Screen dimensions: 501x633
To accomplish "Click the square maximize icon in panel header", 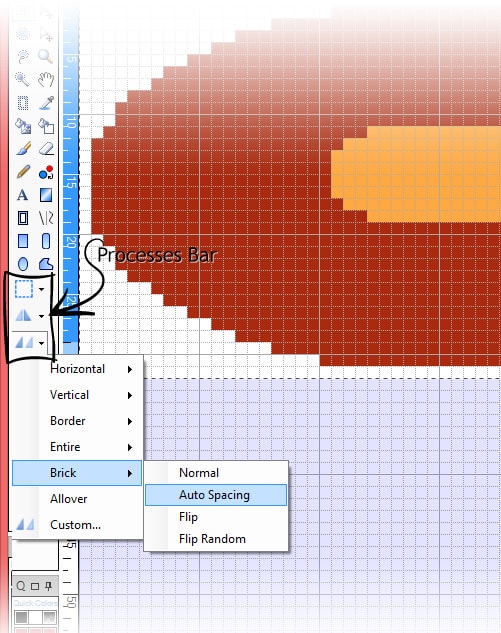I will tap(35, 586).
